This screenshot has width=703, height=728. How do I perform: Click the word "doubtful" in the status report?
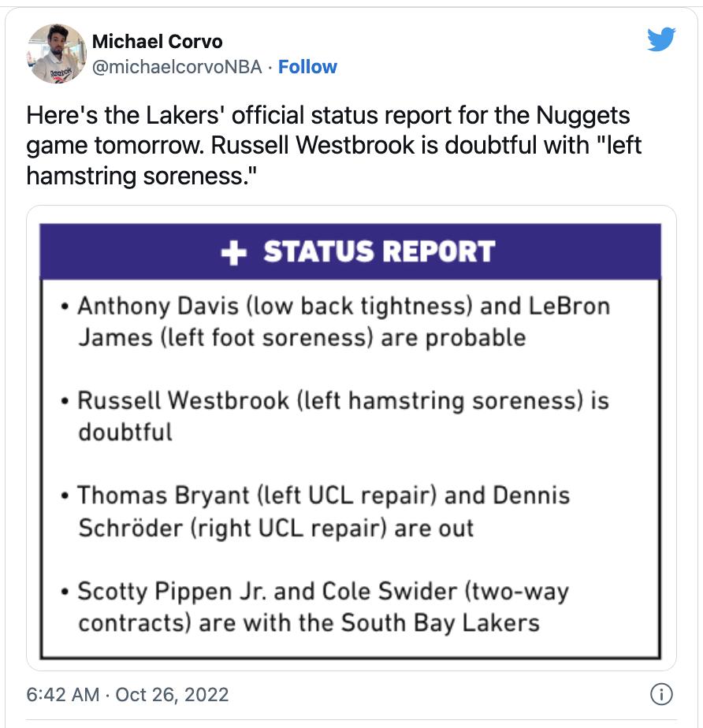125,432
